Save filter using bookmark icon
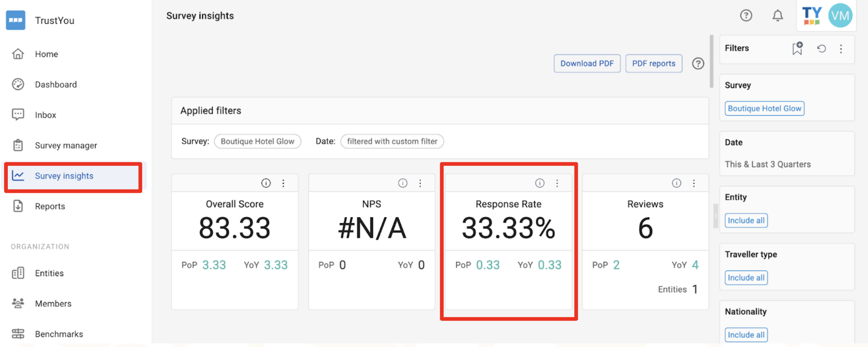The image size is (868, 347). (x=797, y=49)
